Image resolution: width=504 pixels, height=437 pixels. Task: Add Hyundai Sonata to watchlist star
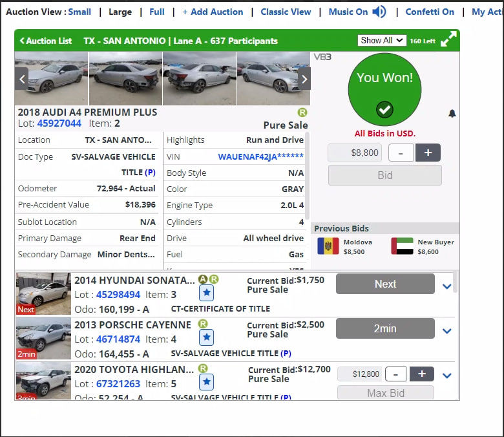206,292
